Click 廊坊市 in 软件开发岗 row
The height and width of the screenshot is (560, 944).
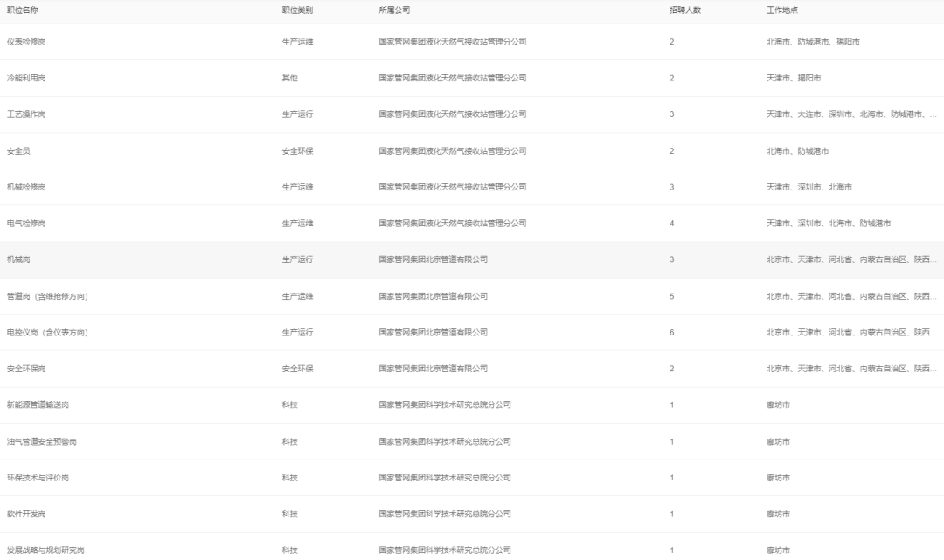778,515
